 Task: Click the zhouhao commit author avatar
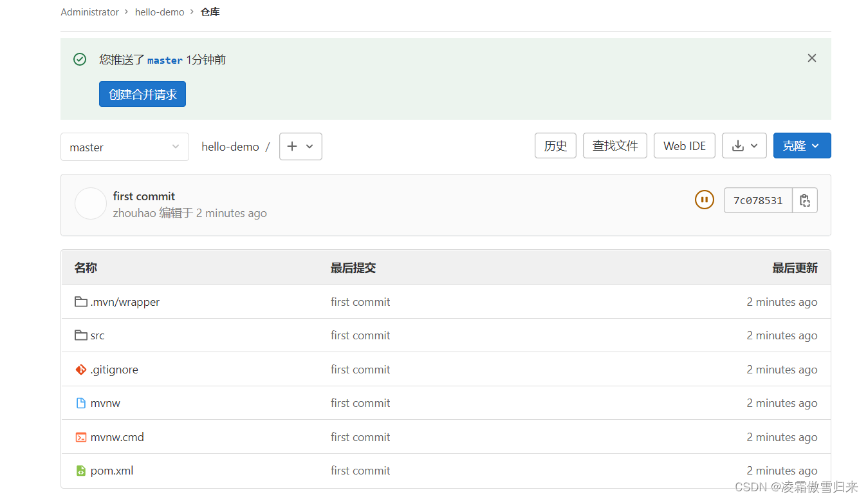coord(90,203)
